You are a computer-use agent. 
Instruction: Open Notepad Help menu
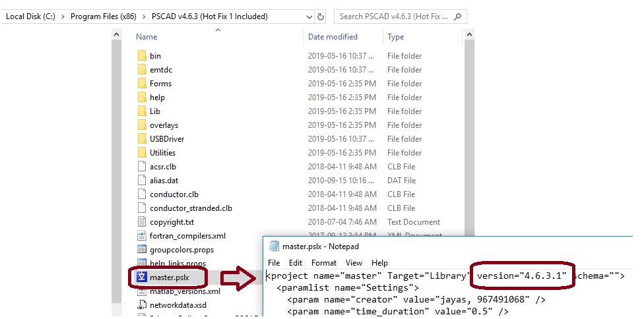(x=379, y=263)
